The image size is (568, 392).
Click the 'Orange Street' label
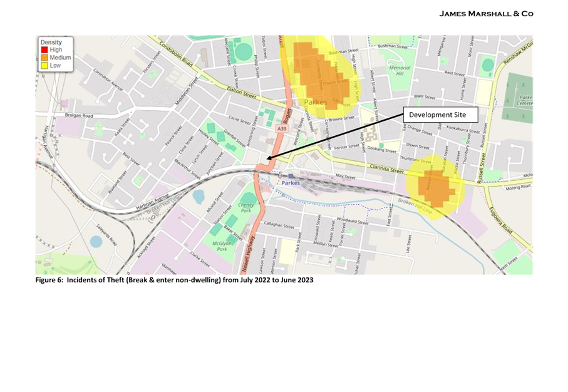click(420, 130)
